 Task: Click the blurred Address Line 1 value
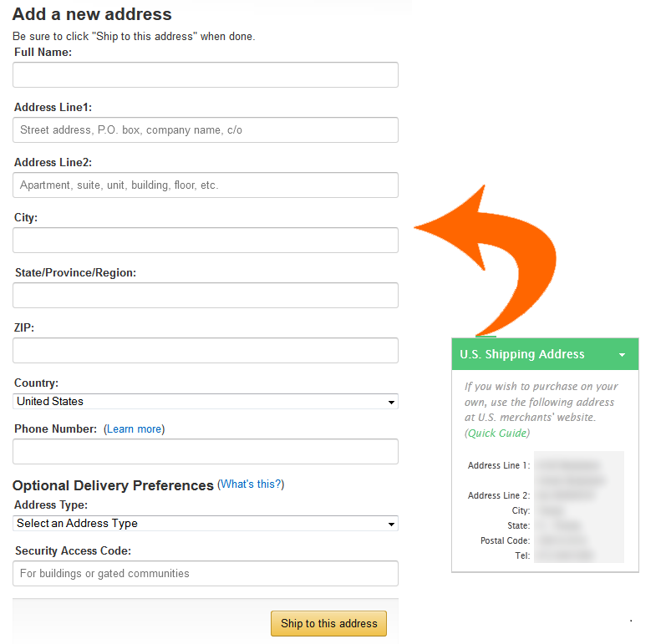[570, 473]
